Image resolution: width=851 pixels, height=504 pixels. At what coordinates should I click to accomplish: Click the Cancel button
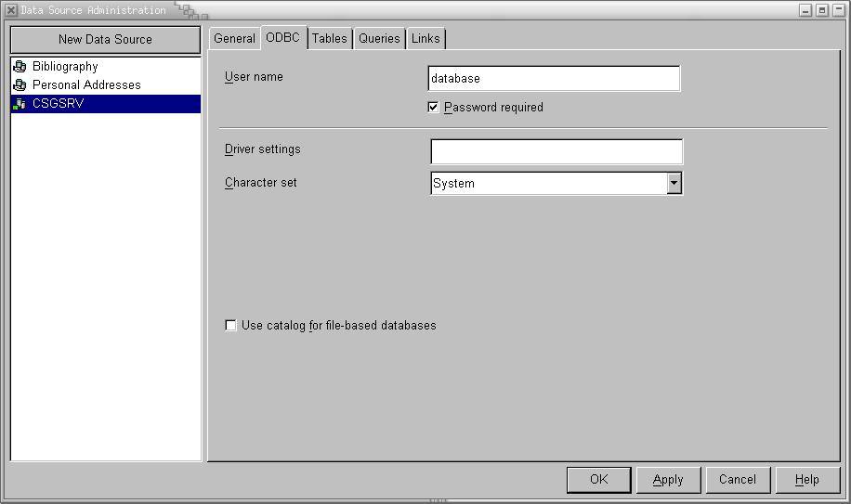(738, 480)
